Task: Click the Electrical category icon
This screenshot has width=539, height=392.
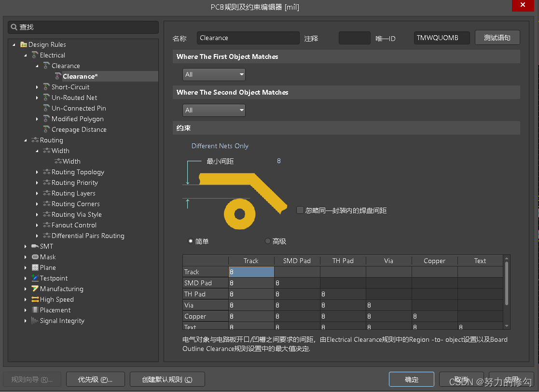Action: 35,55
